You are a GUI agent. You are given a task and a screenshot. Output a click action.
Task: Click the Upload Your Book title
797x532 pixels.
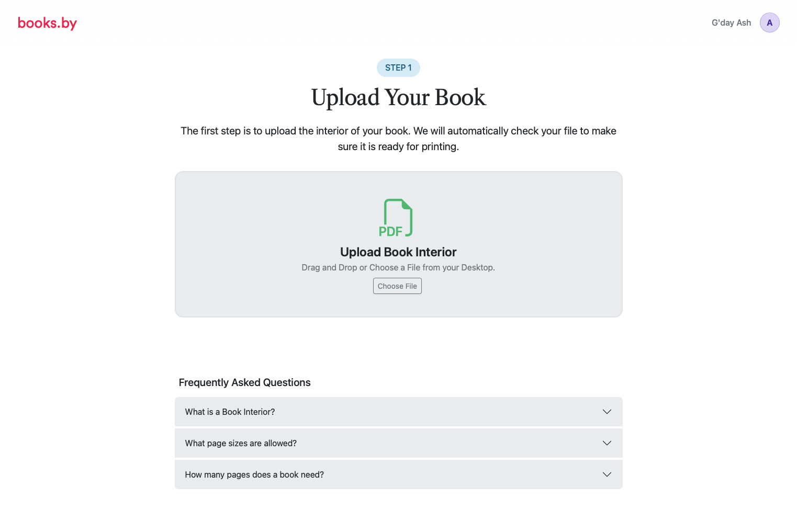pos(398,97)
